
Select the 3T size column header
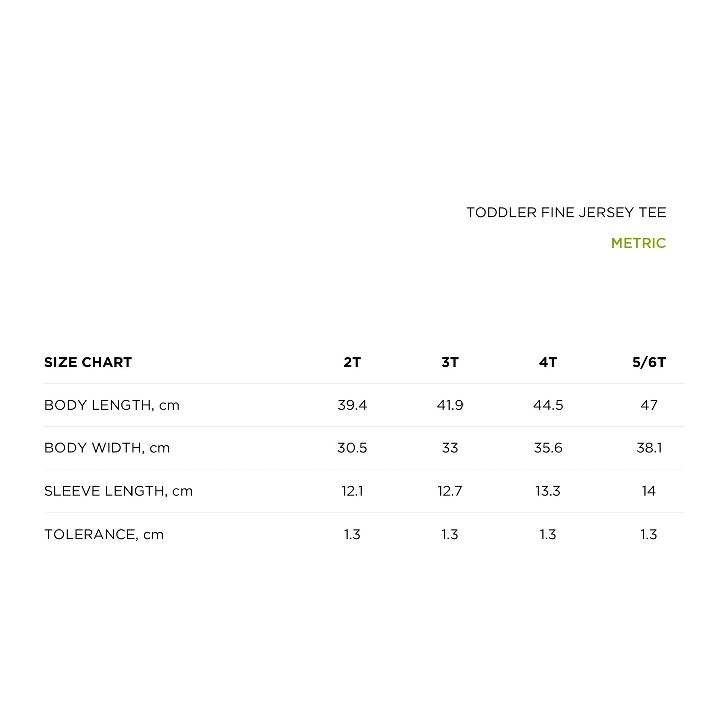(x=450, y=362)
